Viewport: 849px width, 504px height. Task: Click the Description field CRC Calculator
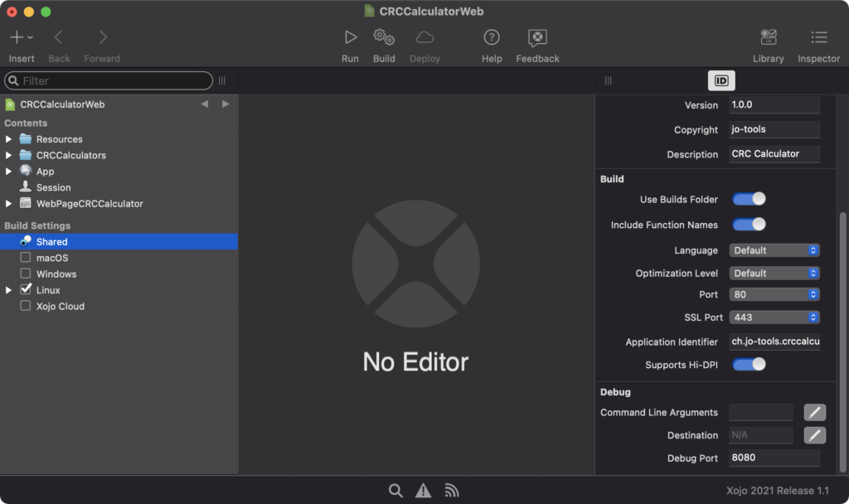pyautogui.click(x=774, y=153)
